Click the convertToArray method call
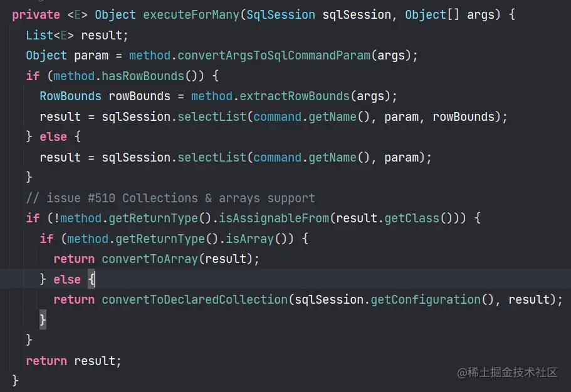The height and width of the screenshot is (392, 571). (150, 259)
